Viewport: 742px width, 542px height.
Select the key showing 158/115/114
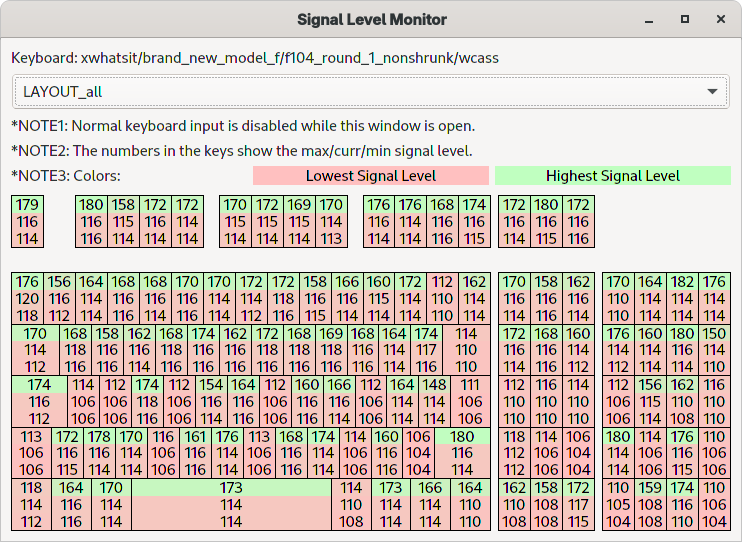click(x=124, y=222)
